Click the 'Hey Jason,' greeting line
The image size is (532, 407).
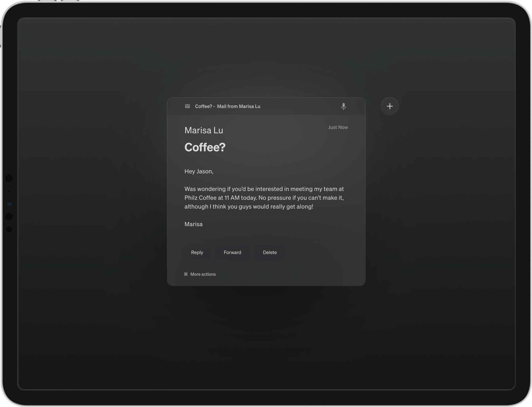pos(199,171)
